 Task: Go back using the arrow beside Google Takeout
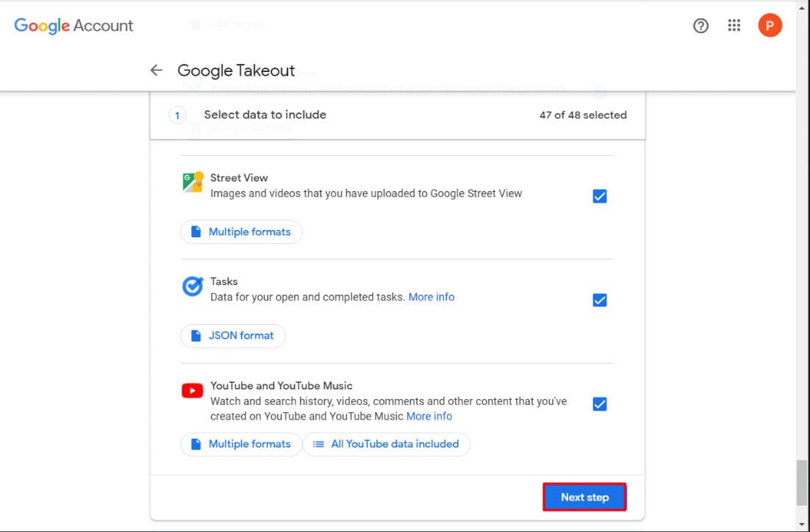click(156, 71)
